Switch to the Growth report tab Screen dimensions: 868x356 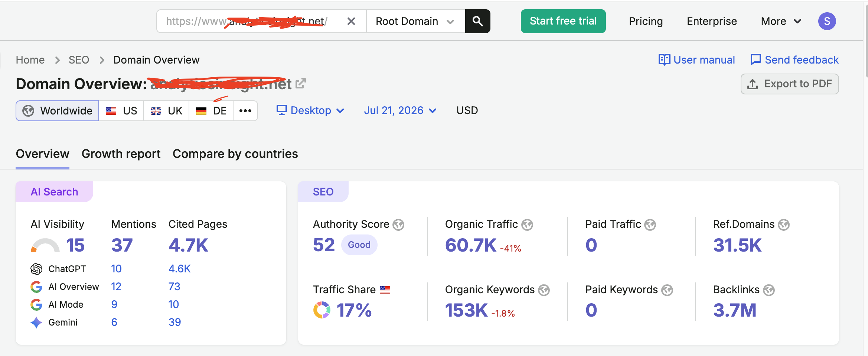(x=121, y=154)
